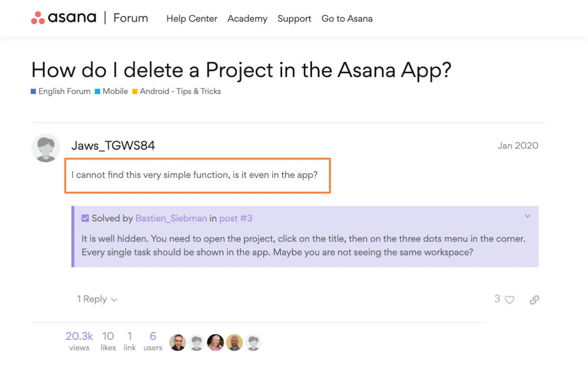
Task: Open the Support menu item
Action: pyautogui.click(x=294, y=19)
